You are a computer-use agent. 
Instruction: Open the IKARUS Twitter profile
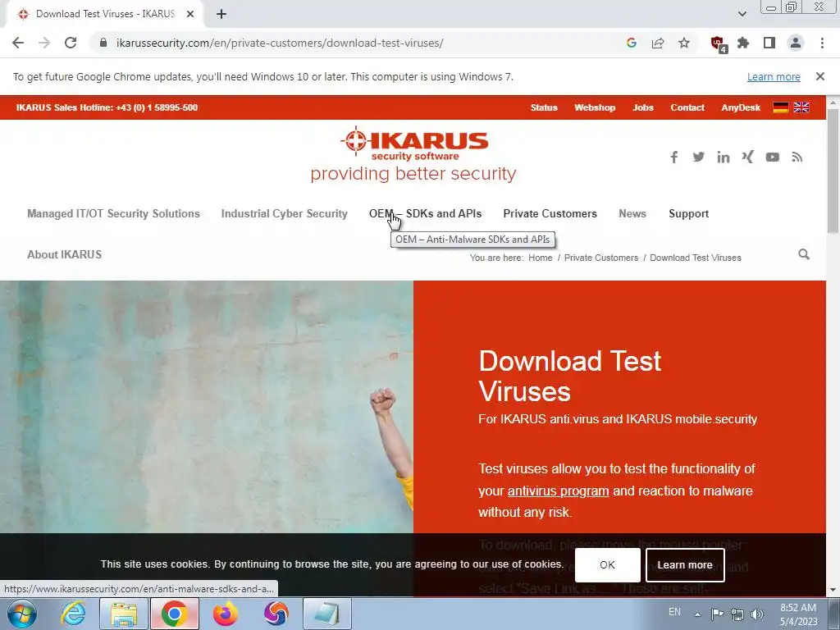point(698,157)
